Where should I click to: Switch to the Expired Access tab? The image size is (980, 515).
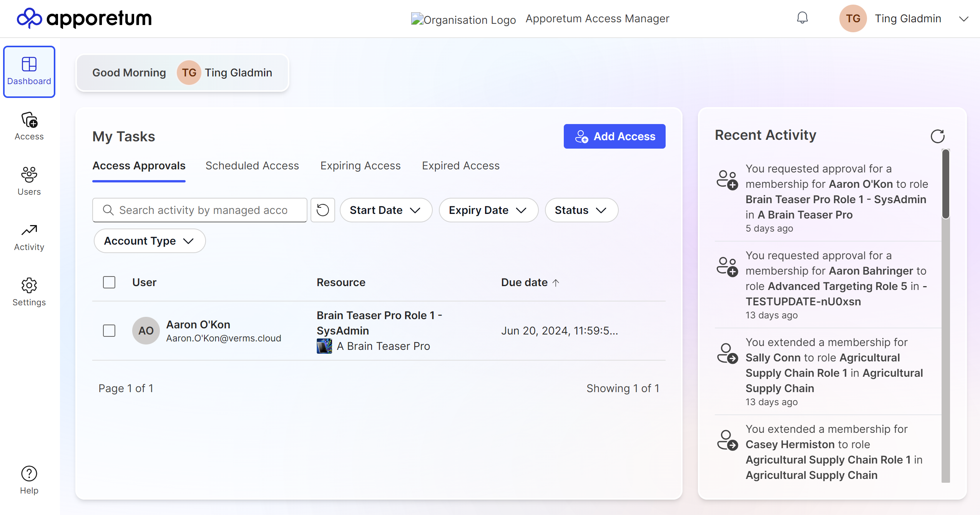click(x=460, y=166)
